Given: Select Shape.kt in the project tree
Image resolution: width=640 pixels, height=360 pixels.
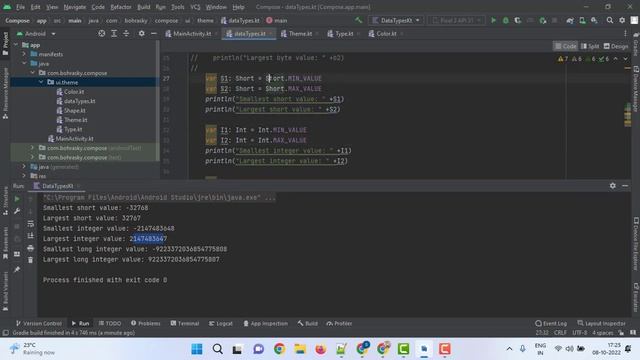Looking at the screenshot, I should point(71,110).
